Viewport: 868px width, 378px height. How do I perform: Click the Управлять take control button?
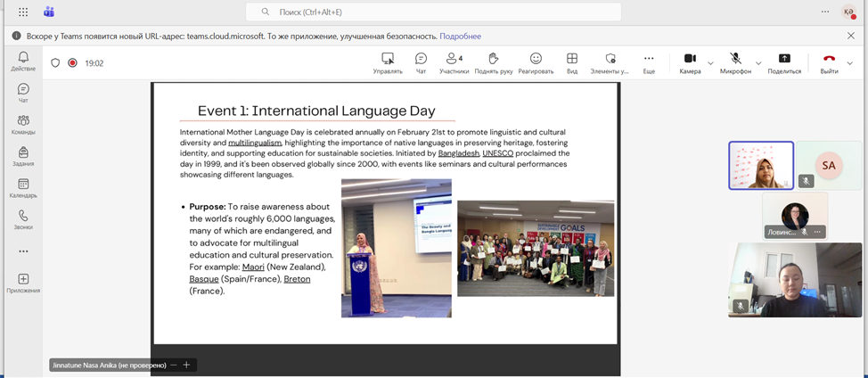click(x=388, y=62)
